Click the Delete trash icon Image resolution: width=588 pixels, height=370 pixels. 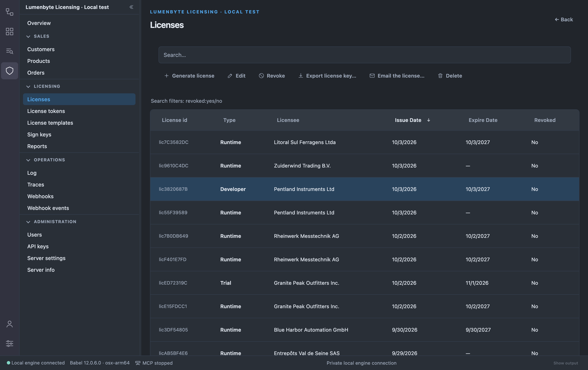[440, 76]
